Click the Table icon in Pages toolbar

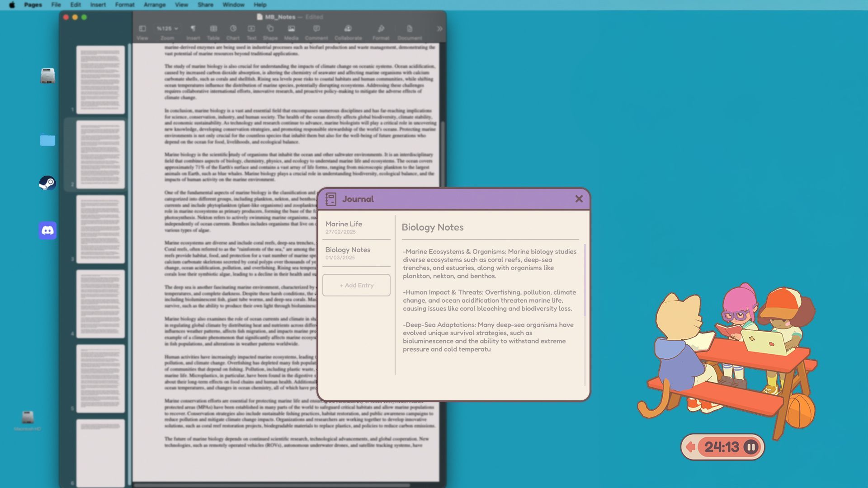(213, 28)
